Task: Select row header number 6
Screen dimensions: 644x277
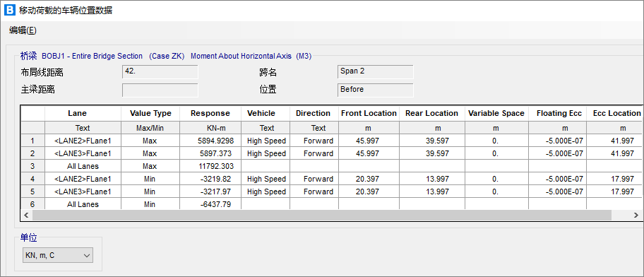Action: point(32,204)
